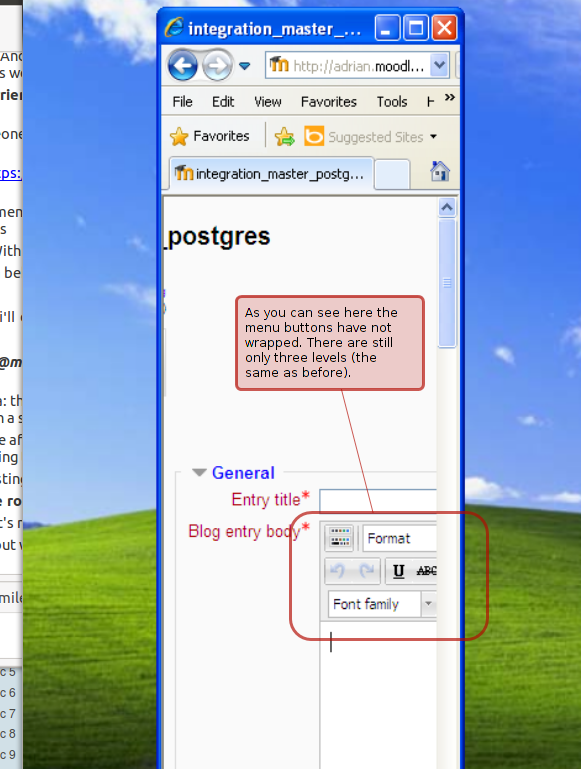Click the page scrollbar up arrow
The height and width of the screenshot is (769, 581).
point(447,207)
